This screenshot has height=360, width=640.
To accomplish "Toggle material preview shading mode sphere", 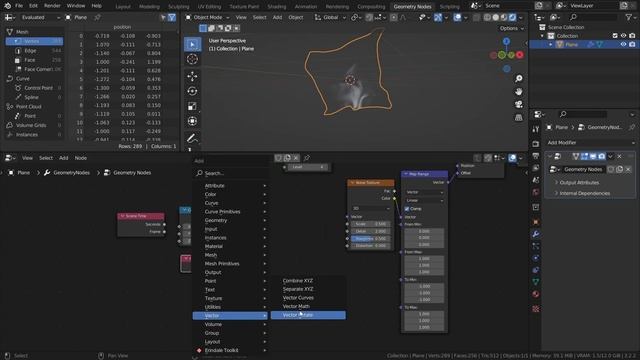I will click(504, 18).
